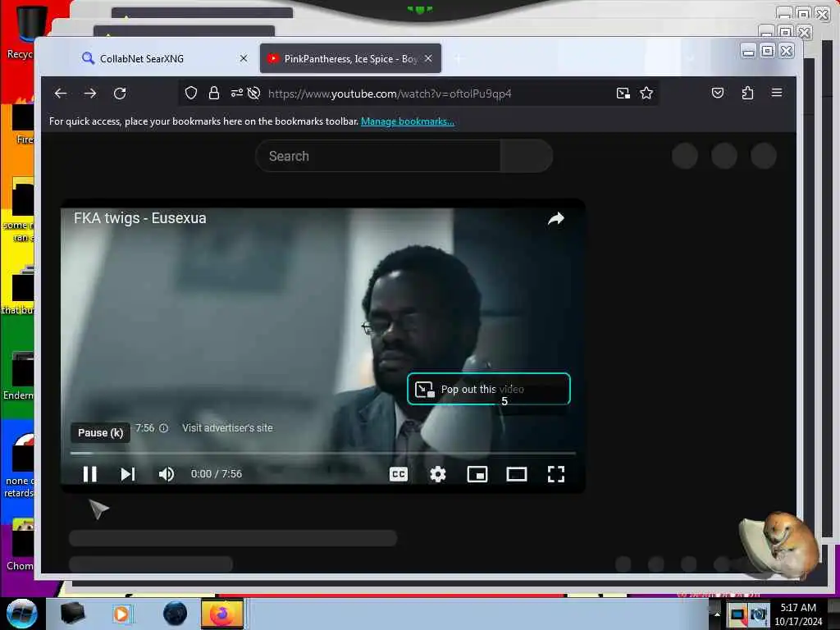Open the video settings gear
The height and width of the screenshot is (630, 840).
[x=438, y=473]
